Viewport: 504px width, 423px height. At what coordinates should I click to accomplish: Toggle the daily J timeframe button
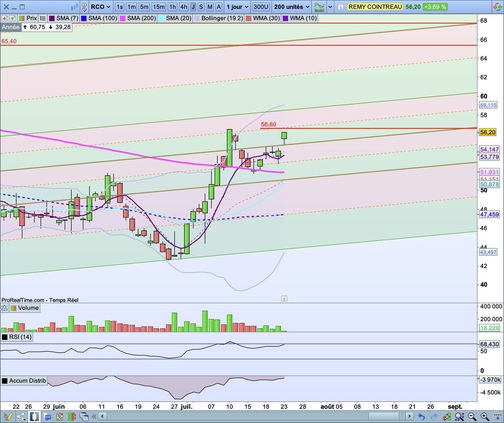click(x=193, y=7)
